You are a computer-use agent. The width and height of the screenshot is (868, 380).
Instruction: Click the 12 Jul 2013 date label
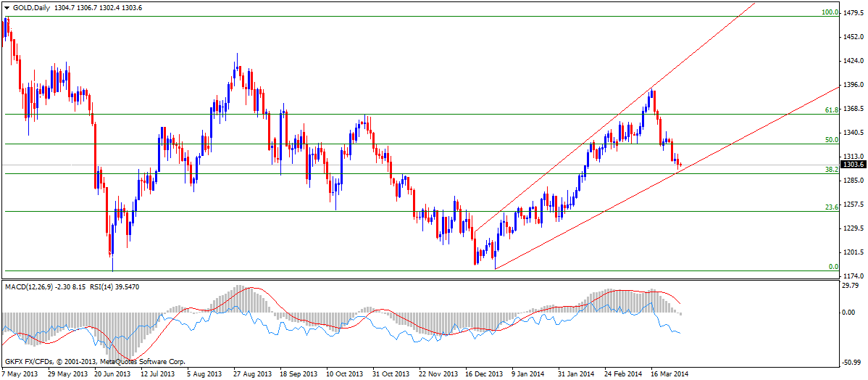click(x=159, y=373)
